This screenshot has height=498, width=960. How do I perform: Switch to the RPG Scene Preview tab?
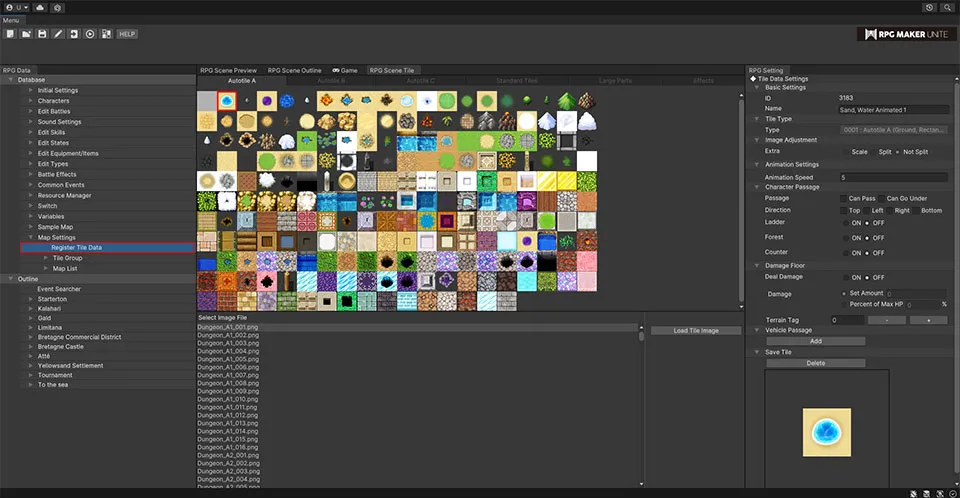point(228,70)
